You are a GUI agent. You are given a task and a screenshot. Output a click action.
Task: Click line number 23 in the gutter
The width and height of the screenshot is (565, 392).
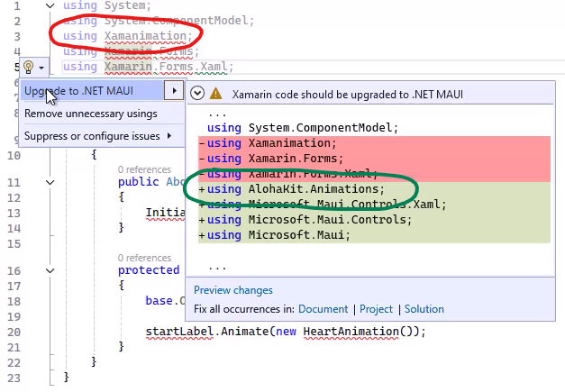[14, 378]
